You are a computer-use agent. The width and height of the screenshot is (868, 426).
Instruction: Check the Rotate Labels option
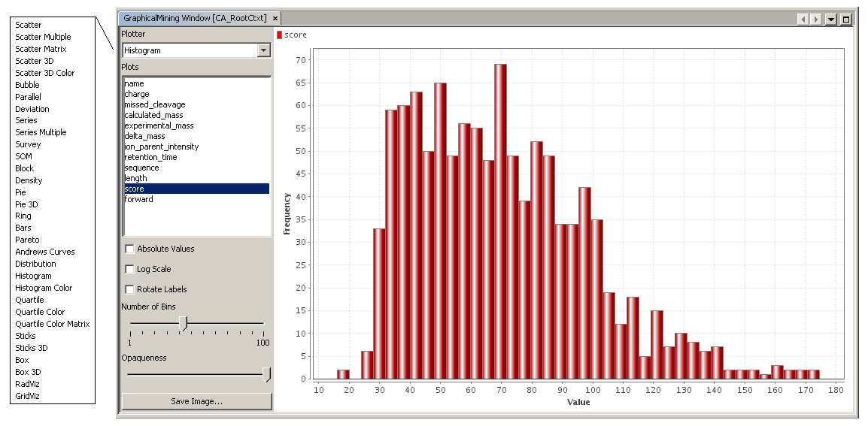tap(130, 289)
